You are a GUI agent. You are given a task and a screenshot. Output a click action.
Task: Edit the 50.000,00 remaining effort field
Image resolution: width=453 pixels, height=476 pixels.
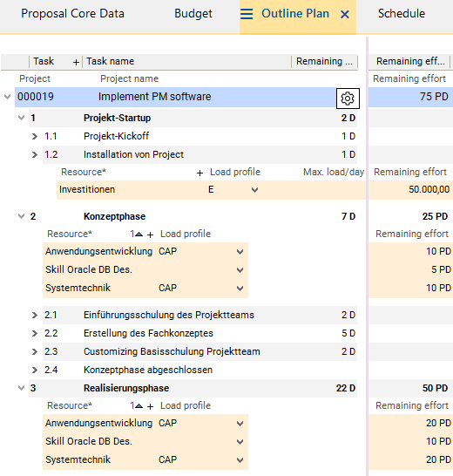pyautogui.click(x=410, y=190)
